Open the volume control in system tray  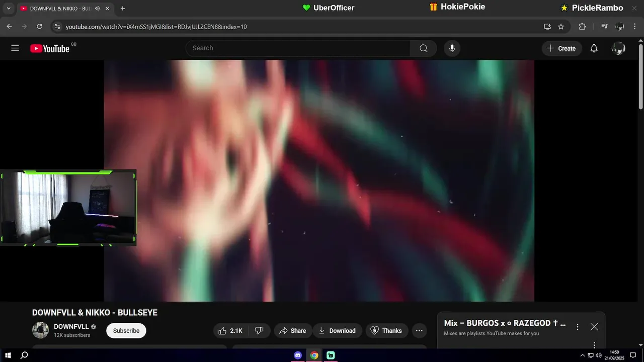pos(598,355)
